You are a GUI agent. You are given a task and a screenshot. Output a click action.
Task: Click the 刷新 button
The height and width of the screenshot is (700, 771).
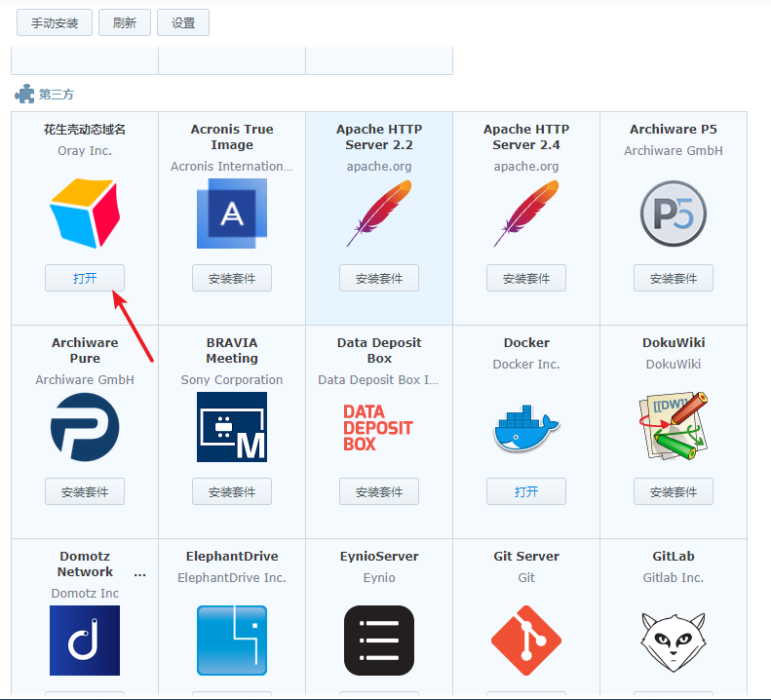click(x=125, y=22)
